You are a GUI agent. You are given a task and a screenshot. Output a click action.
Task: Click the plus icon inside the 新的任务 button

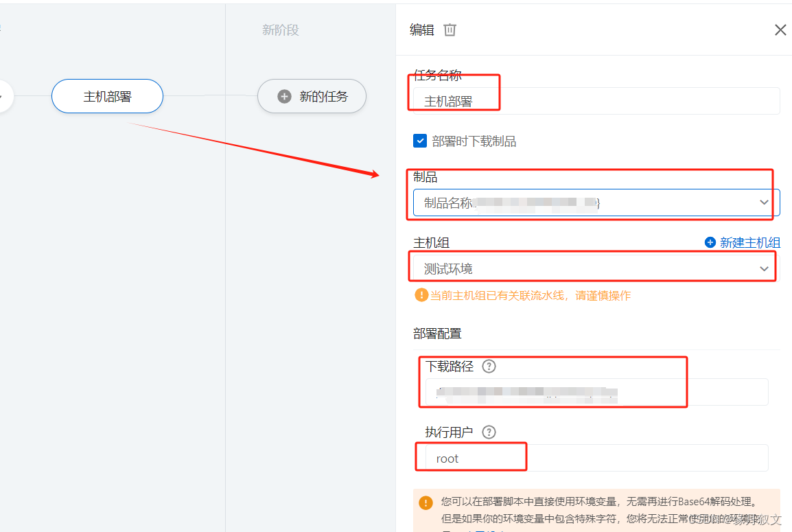[x=284, y=96]
